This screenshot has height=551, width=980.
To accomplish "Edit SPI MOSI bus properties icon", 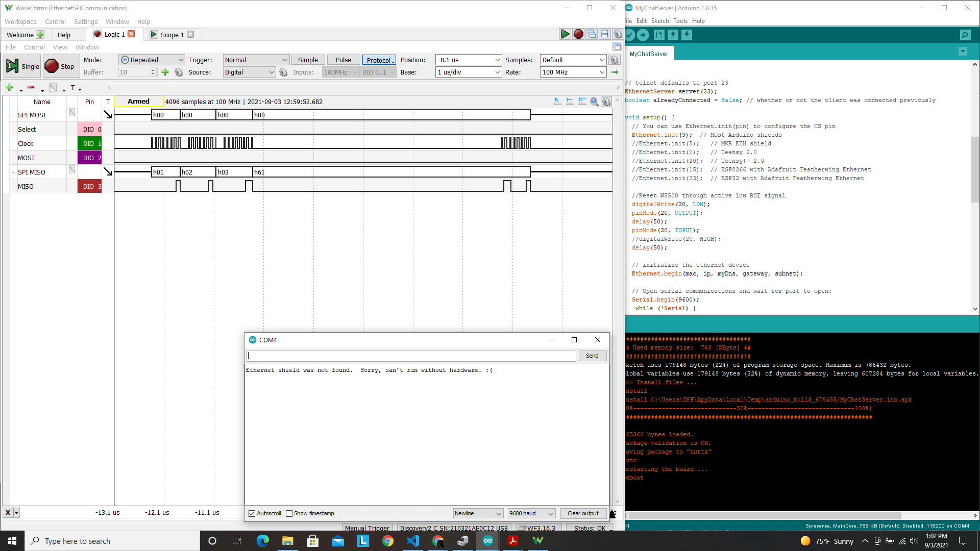I will (72, 113).
